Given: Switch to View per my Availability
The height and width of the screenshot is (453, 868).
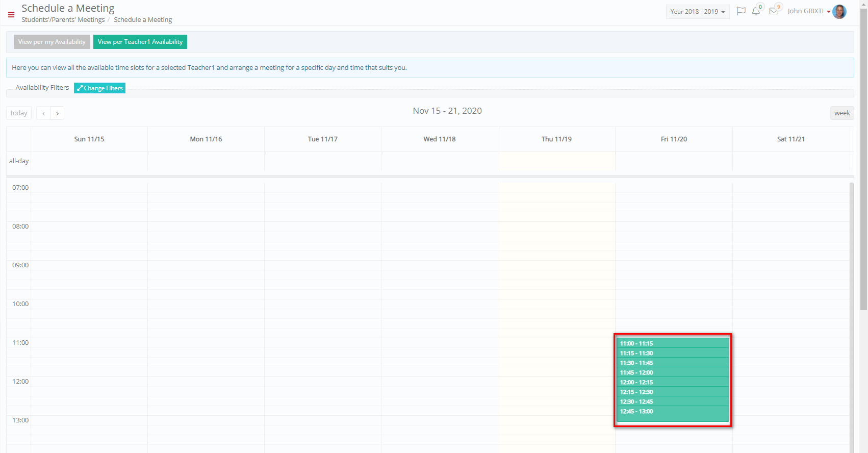Looking at the screenshot, I should (52, 42).
